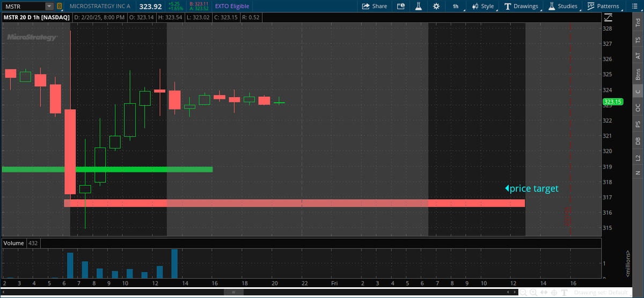Click the MSTR symbol input field
This screenshot has height=298, width=644.
click(x=23, y=6)
